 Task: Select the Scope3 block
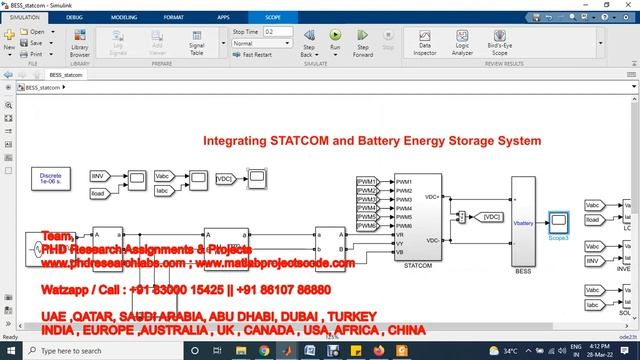pyautogui.click(x=558, y=222)
